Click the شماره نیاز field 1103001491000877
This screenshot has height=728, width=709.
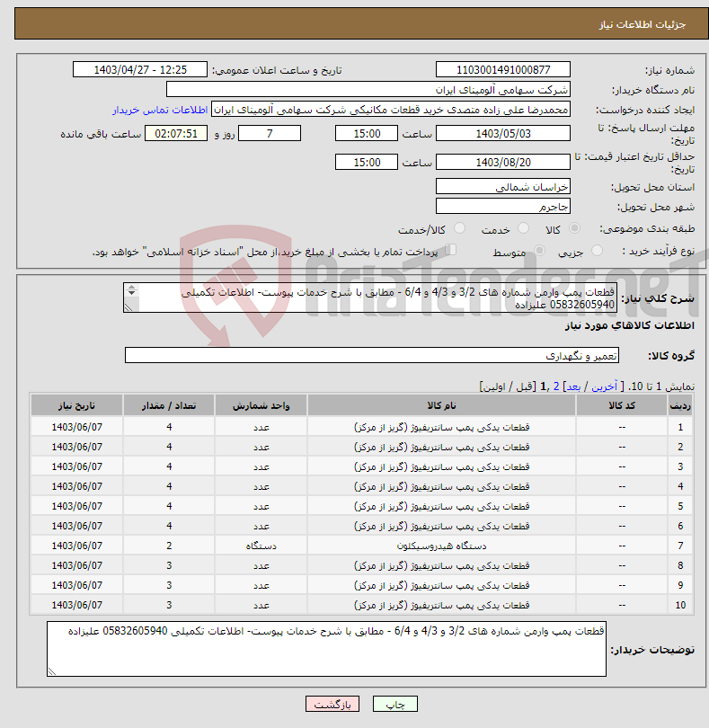pos(503,69)
